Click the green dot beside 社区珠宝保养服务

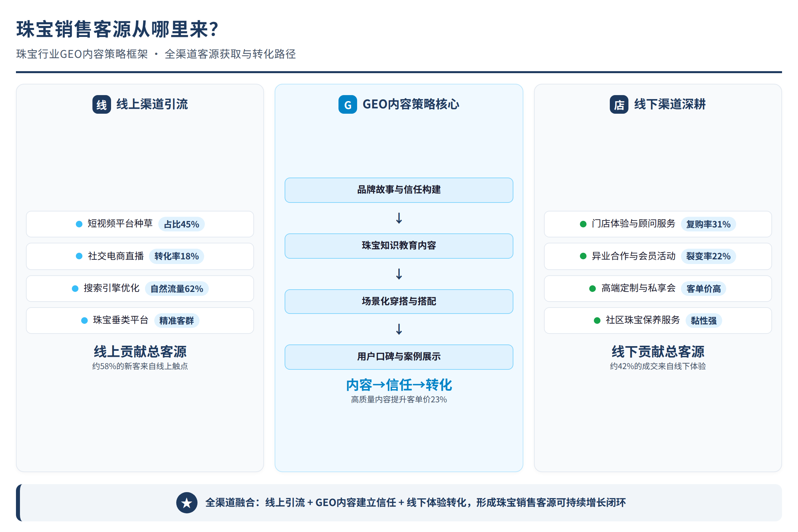pyautogui.click(x=597, y=321)
